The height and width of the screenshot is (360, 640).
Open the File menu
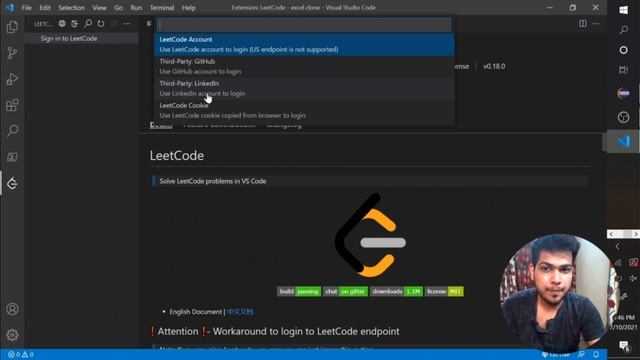[x=27, y=8]
